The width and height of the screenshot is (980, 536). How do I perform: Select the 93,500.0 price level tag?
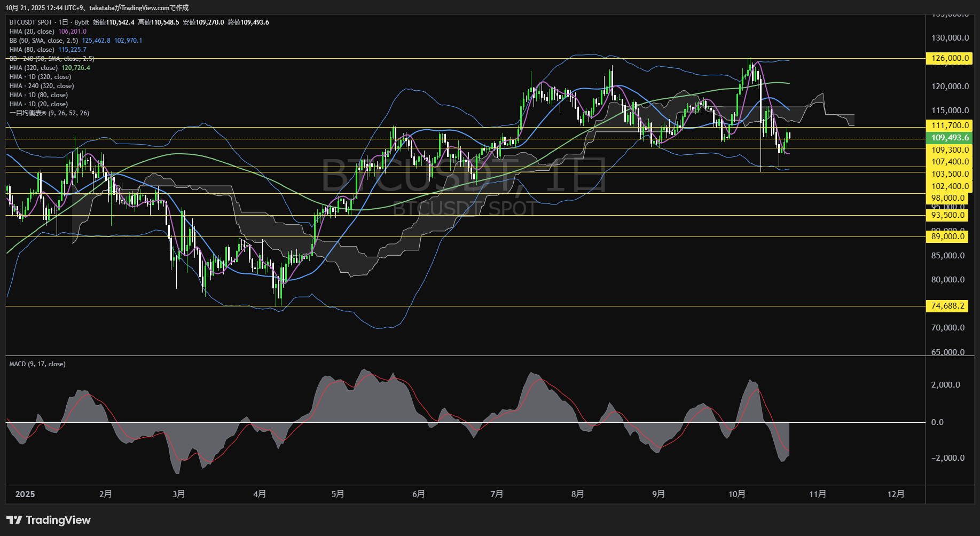(947, 215)
